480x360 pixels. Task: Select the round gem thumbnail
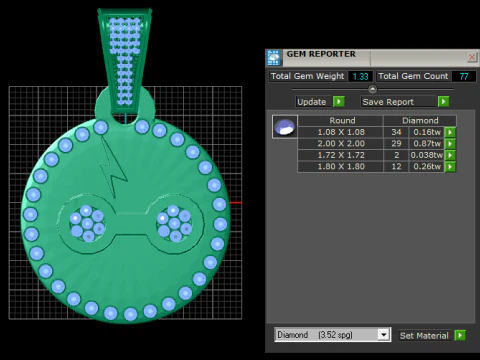[x=285, y=127]
